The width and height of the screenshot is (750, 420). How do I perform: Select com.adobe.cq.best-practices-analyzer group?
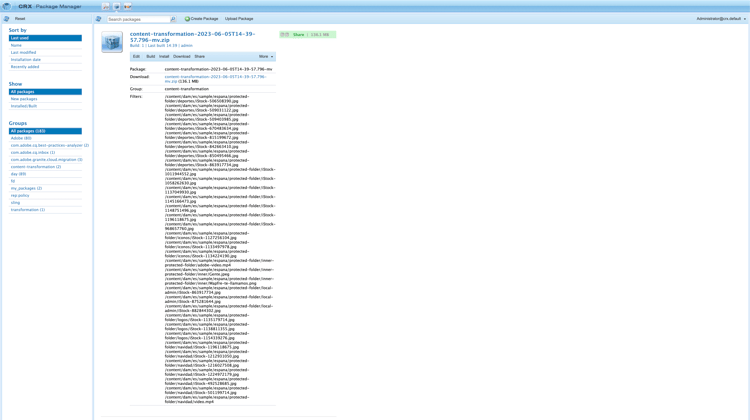click(x=49, y=145)
